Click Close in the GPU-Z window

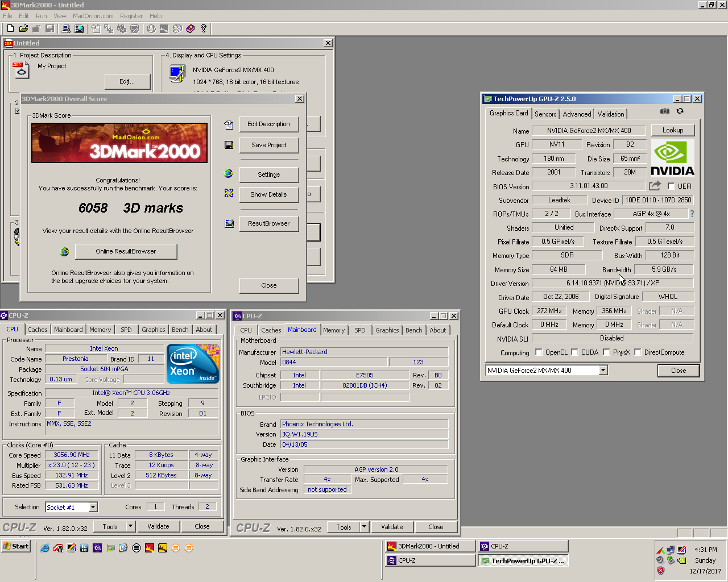(679, 371)
